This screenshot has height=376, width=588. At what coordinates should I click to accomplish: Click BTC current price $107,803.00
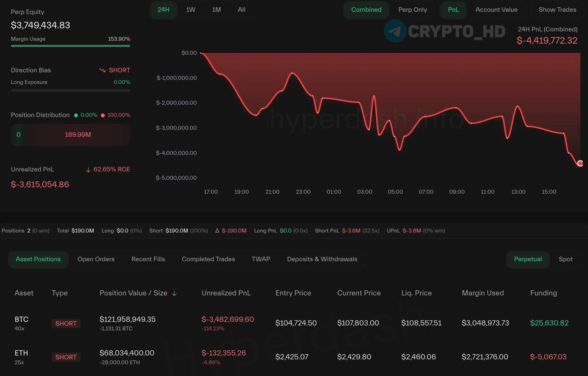(358, 323)
